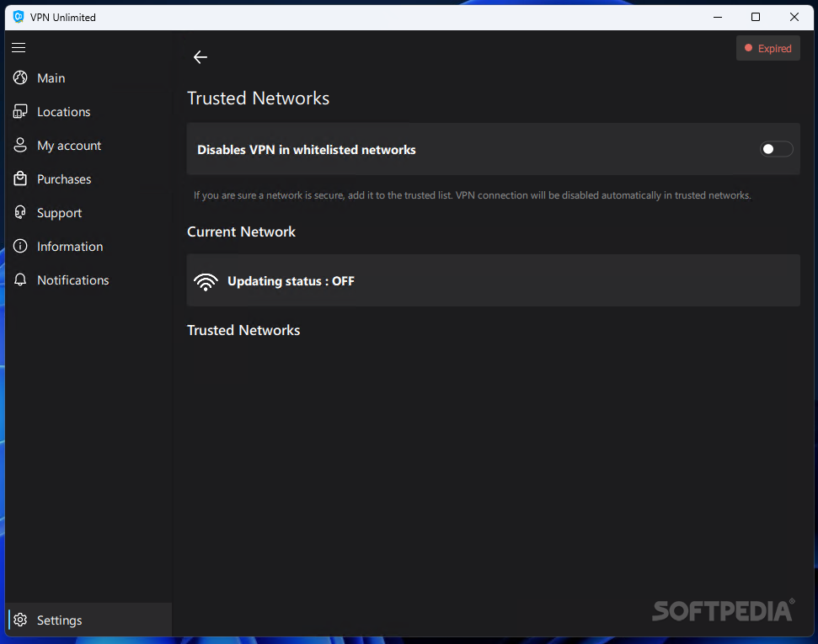
Task: Open the Main menu item
Action: point(88,77)
